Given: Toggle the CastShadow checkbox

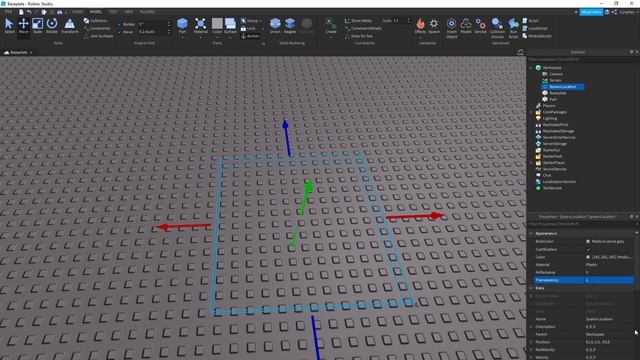Looking at the screenshot, I should pyautogui.click(x=588, y=249).
